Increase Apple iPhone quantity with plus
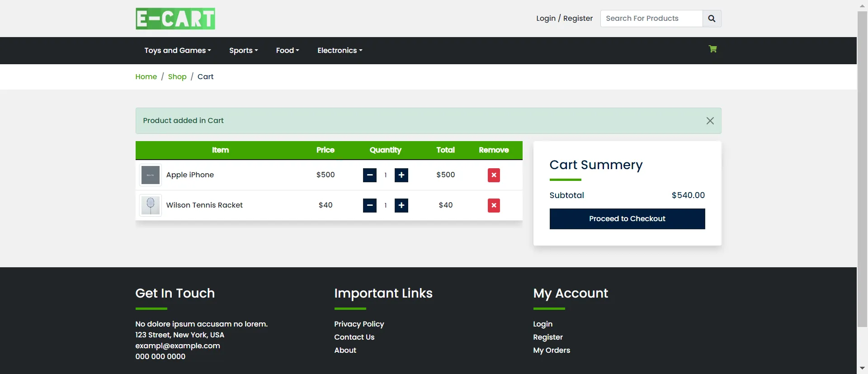 pos(401,175)
